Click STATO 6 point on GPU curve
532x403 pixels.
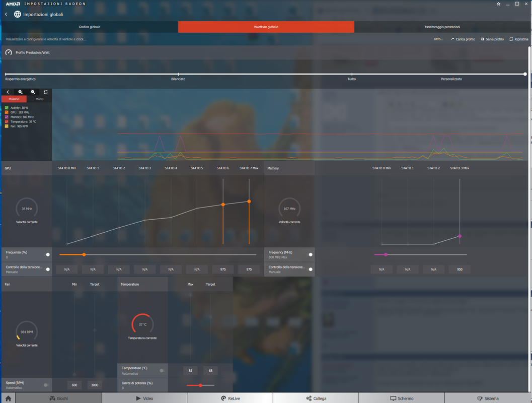tap(223, 205)
